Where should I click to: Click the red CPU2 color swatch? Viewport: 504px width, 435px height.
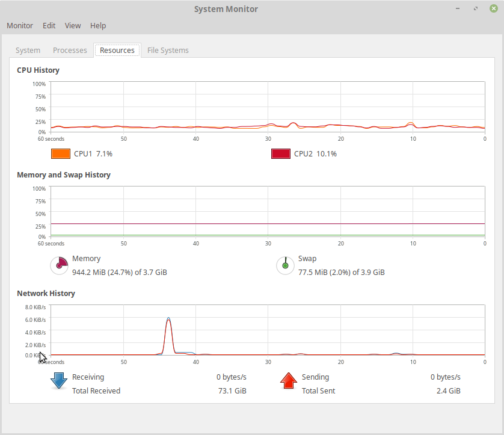[x=281, y=153]
